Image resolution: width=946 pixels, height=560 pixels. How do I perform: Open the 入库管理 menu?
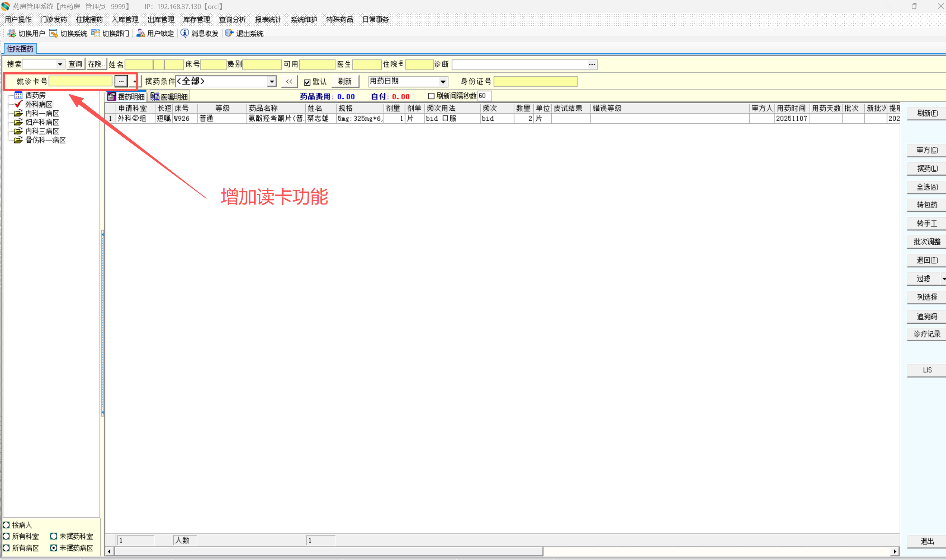125,19
